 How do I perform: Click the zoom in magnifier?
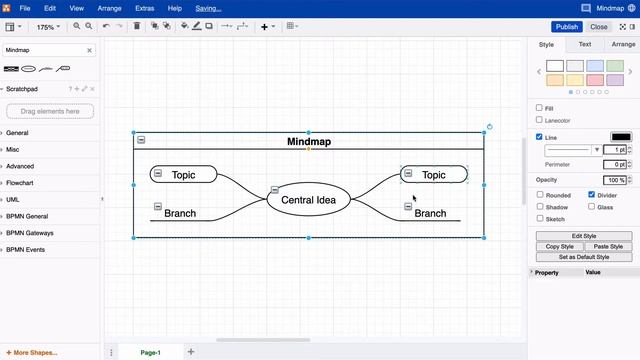pyautogui.click(x=76, y=26)
